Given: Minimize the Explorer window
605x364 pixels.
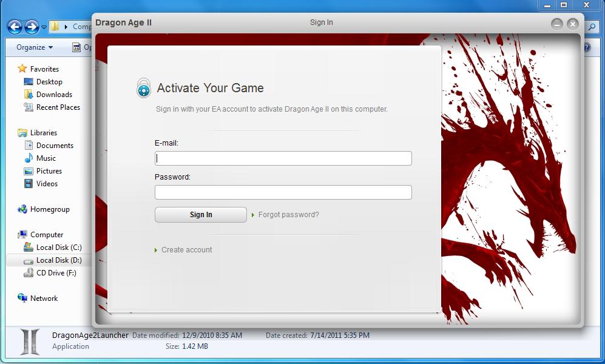Looking at the screenshot, I should (x=547, y=5).
